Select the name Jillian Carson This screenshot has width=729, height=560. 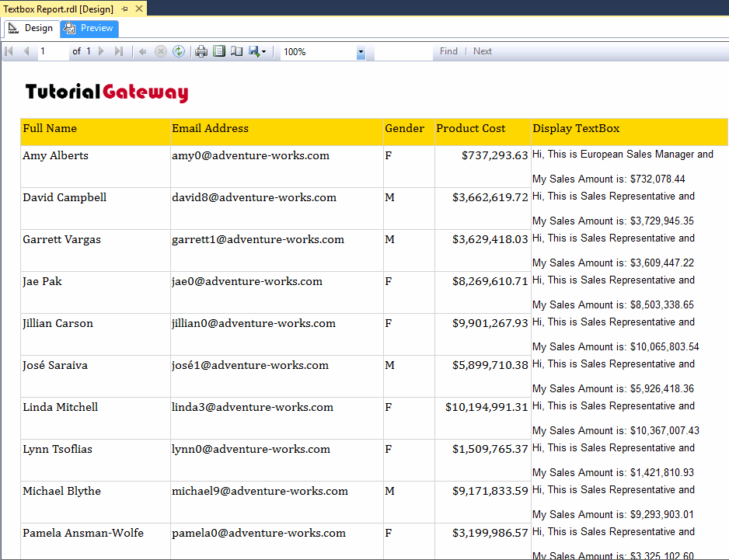(x=58, y=323)
